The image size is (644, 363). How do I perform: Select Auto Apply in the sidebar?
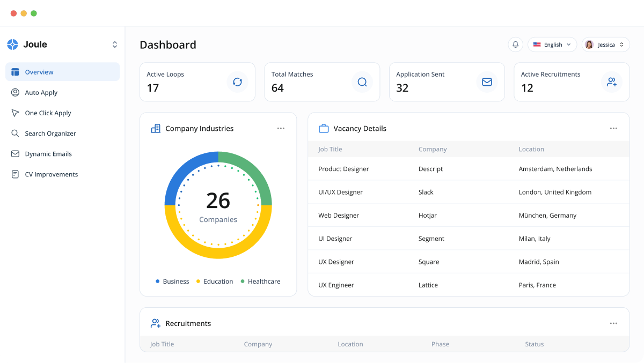coord(41,93)
